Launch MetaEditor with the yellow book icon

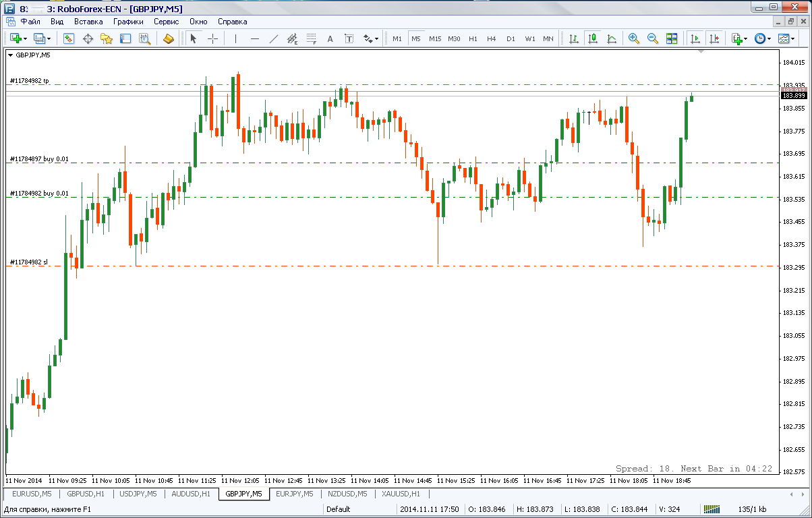[x=169, y=38]
